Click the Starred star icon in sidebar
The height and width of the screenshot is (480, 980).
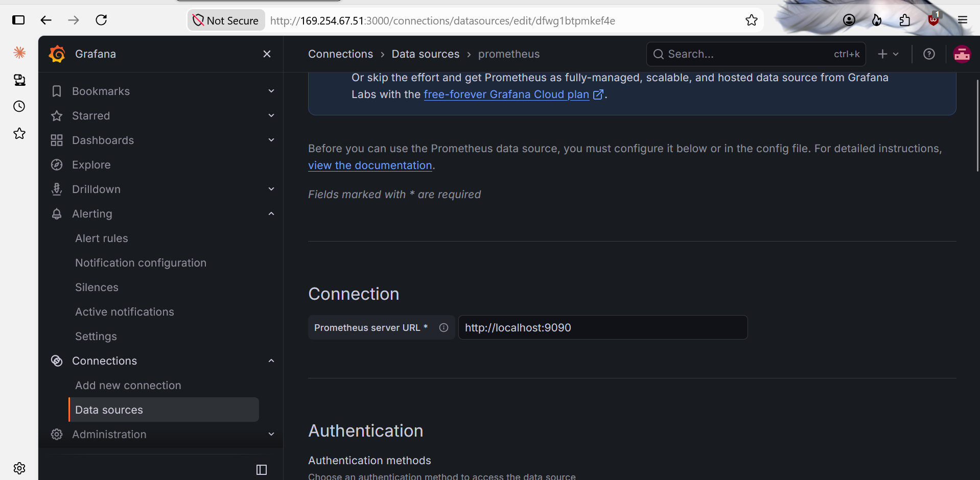[x=57, y=116]
